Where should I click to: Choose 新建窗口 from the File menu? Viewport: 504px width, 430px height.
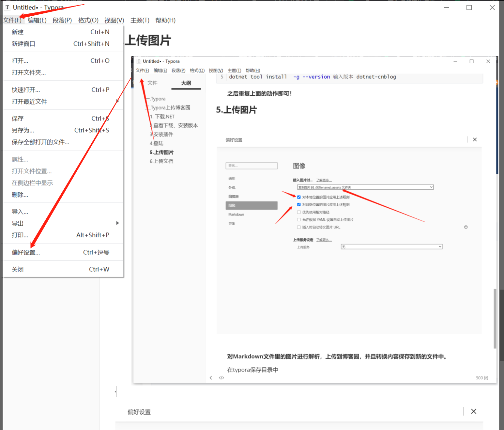coord(63,44)
